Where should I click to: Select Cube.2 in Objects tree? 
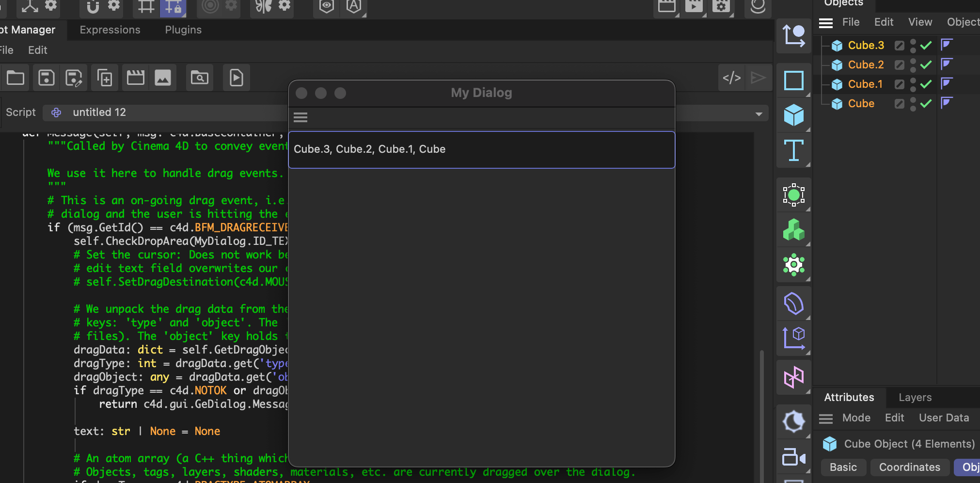[866, 65]
